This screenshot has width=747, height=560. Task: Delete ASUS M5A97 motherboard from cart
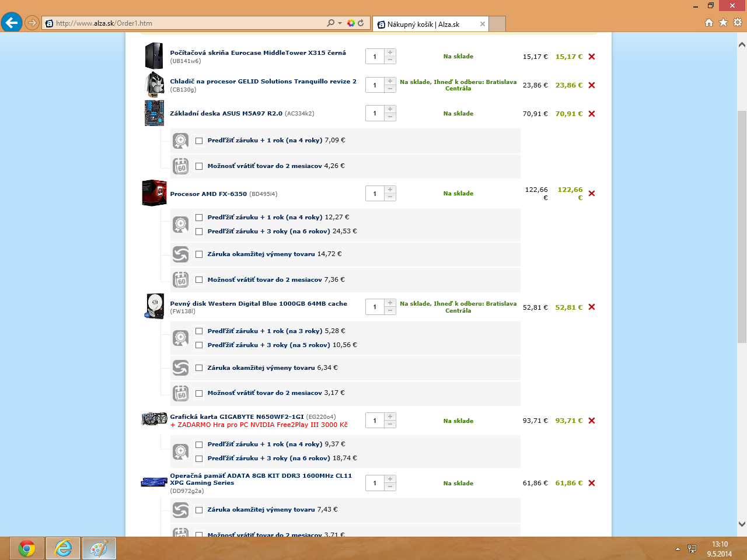pyautogui.click(x=592, y=114)
